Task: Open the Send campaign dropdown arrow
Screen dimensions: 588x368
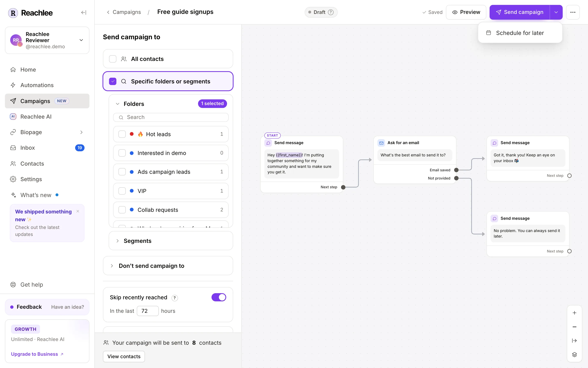Action: tap(556, 12)
